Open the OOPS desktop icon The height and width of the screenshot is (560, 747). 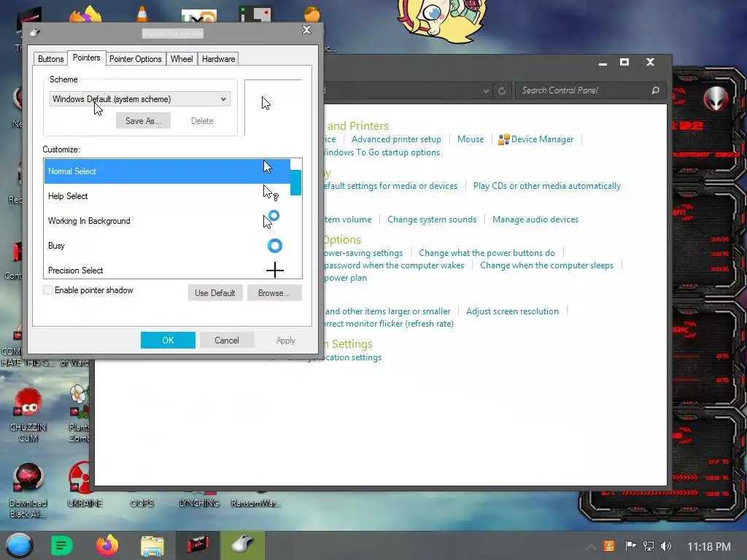coord(142,503)
